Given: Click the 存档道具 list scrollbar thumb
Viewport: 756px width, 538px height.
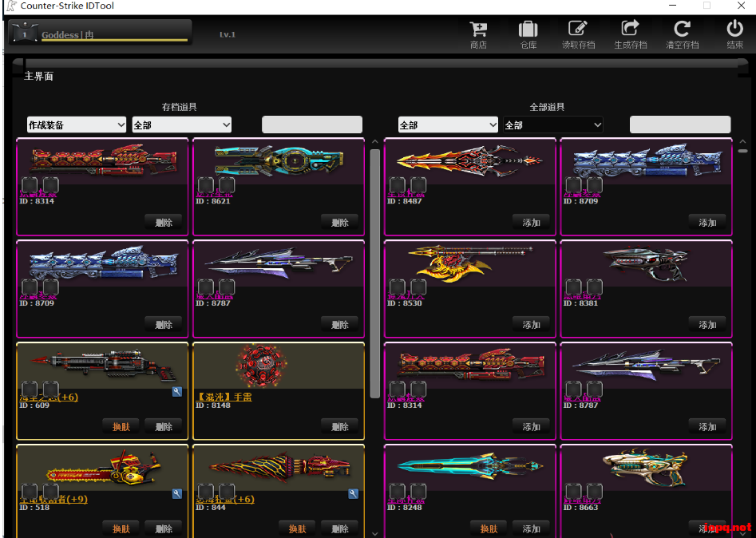Looking at the screenshot, I should 374,273.
